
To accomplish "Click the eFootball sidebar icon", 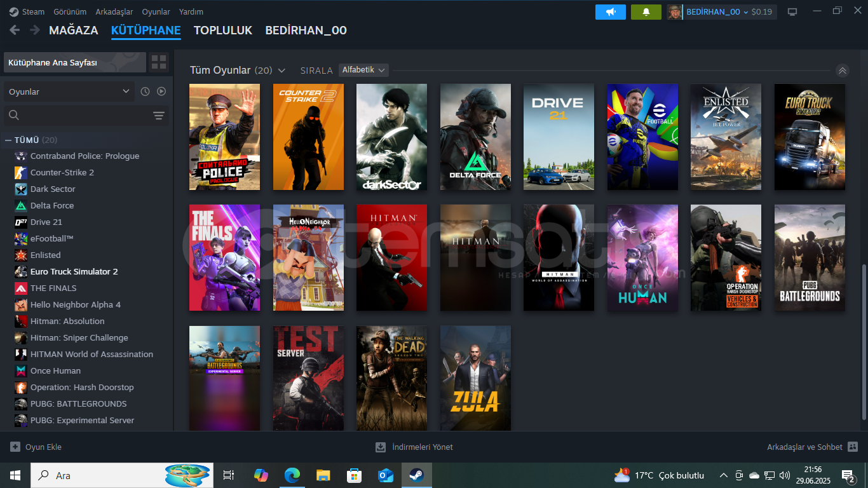I will pyautogui.click(x=20, y=239).
